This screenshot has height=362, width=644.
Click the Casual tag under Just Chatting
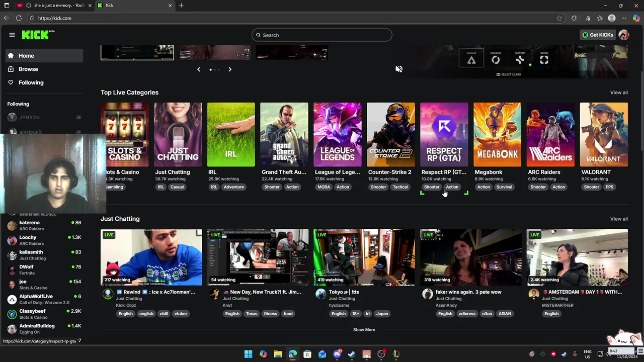point(177,187)
